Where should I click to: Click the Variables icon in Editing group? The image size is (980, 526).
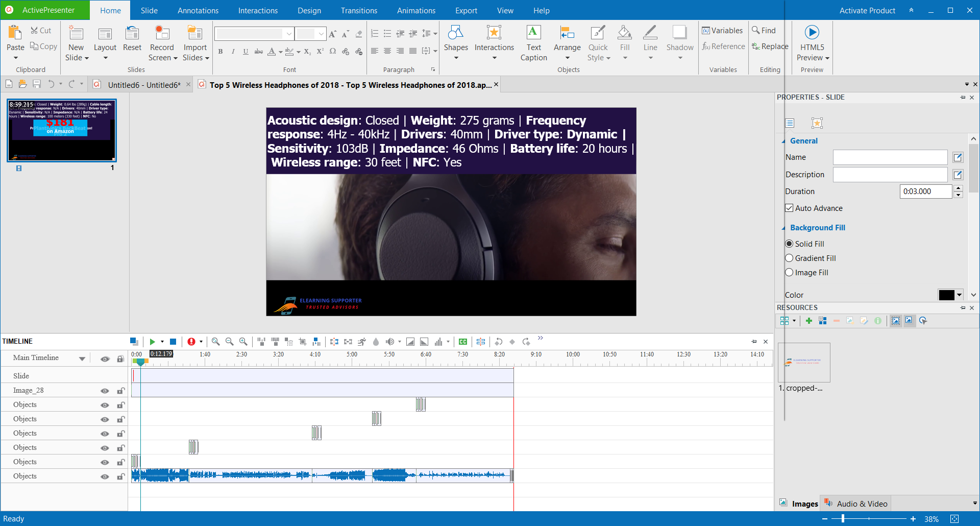pyautogui.click(x=722, y=30)
